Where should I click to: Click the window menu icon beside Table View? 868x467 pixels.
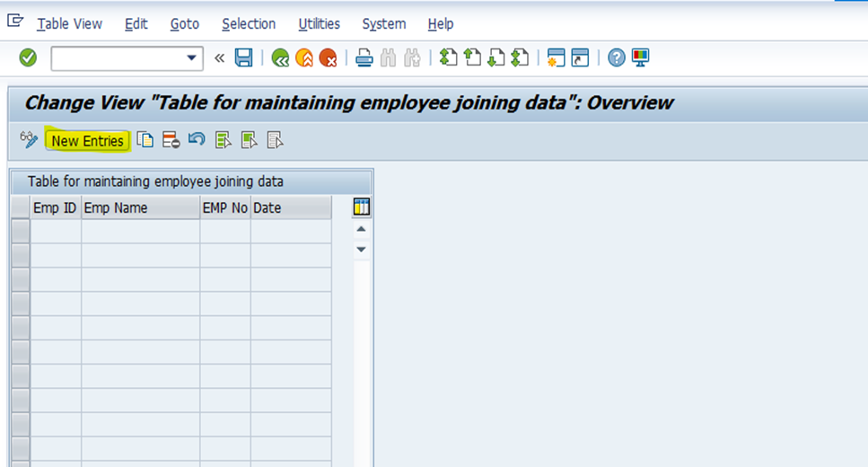tap(15, 21)
